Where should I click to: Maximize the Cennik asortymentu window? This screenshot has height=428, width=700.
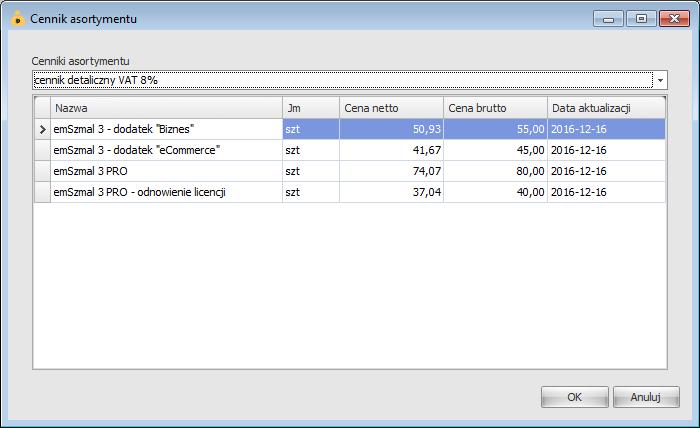641,19
